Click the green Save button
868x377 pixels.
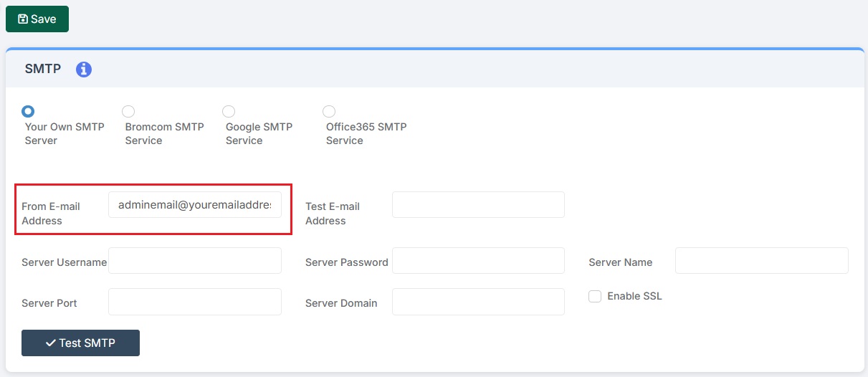pos(37,19)
